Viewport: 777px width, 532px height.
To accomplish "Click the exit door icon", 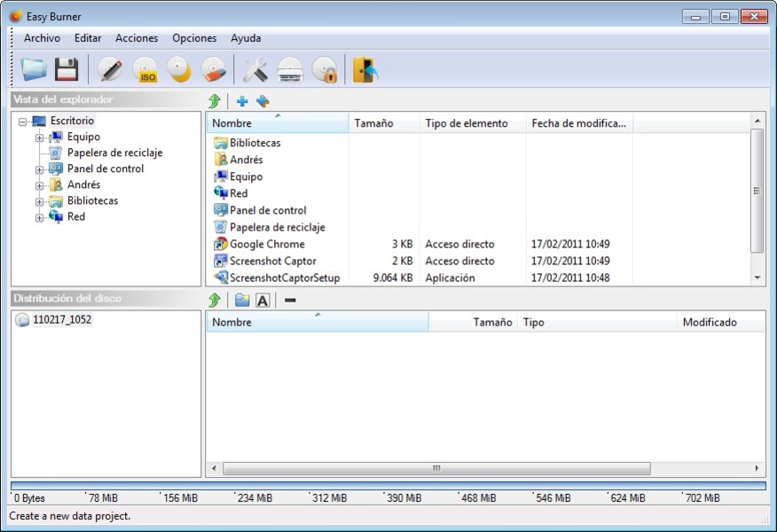I will pyautogui.click(x=365, y=69).
